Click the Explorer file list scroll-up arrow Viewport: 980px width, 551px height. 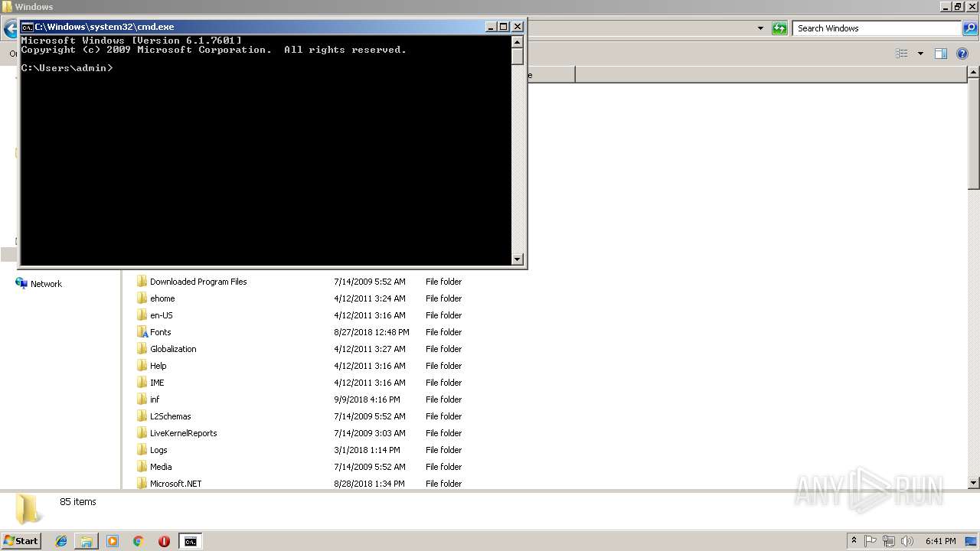coord(974,72)
